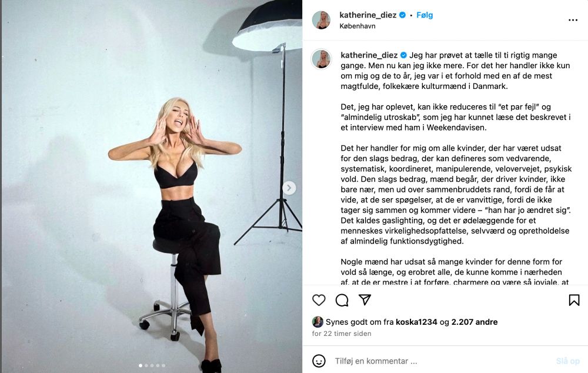Focus the Tilføj en kommentar field
This screenshot has height=373, width=588.
point(443,361)
